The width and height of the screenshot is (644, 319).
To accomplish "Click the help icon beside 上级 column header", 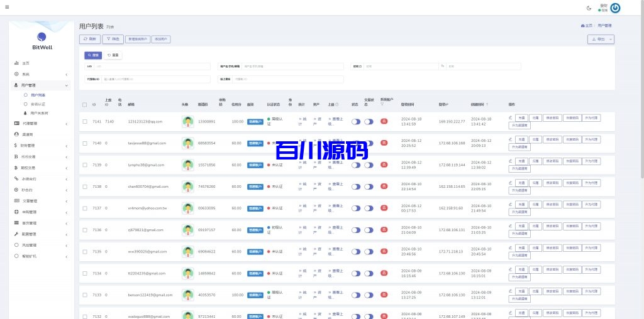I will [x=337, y=105].
